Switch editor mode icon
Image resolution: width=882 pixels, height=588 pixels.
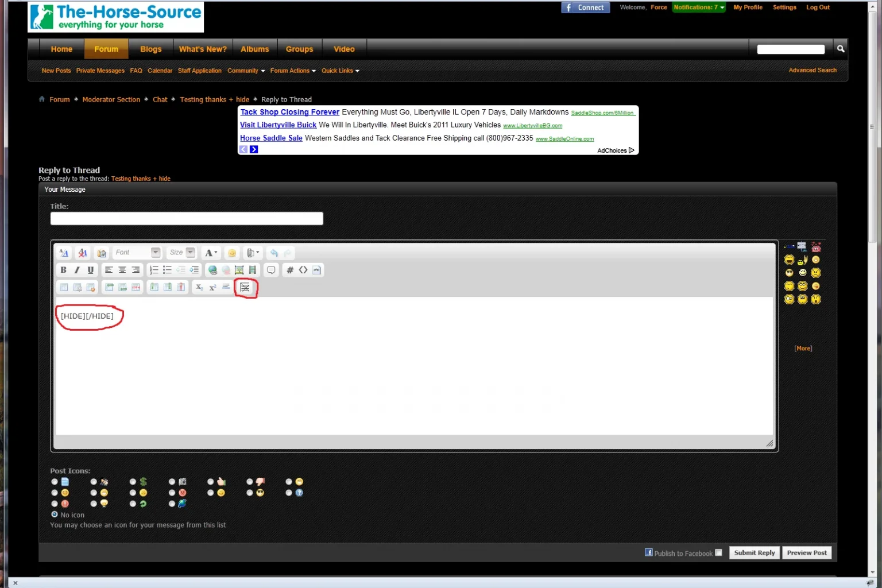[x=64, y=253]
